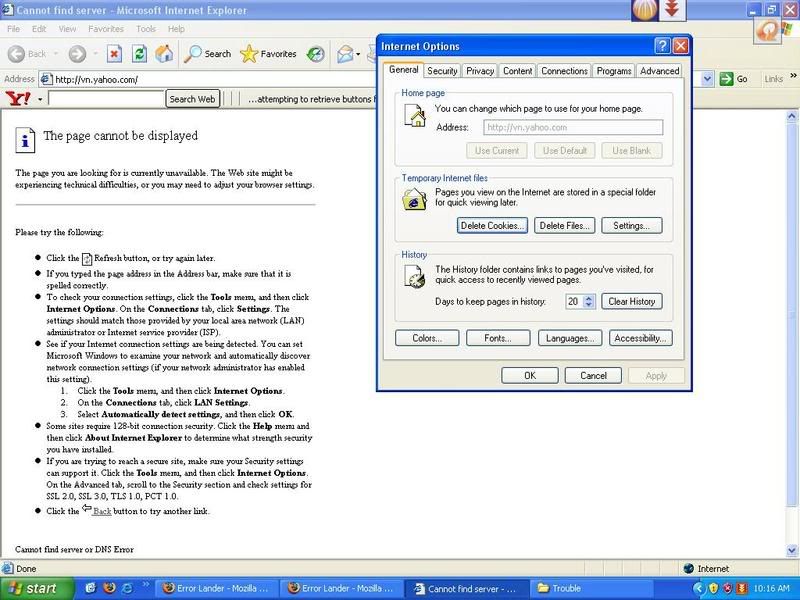Open the Languages dialog button
This screenshot has height=600, width=800.
[x=570, y=338]
